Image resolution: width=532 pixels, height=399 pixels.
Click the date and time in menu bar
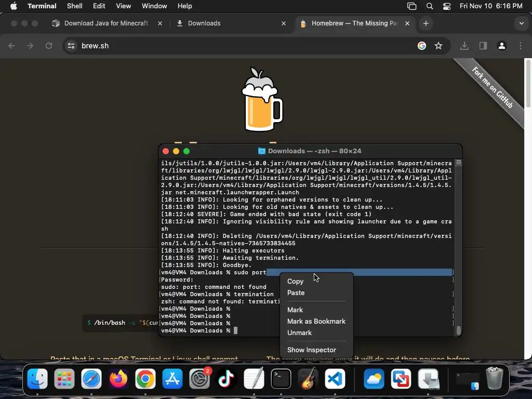491,6
